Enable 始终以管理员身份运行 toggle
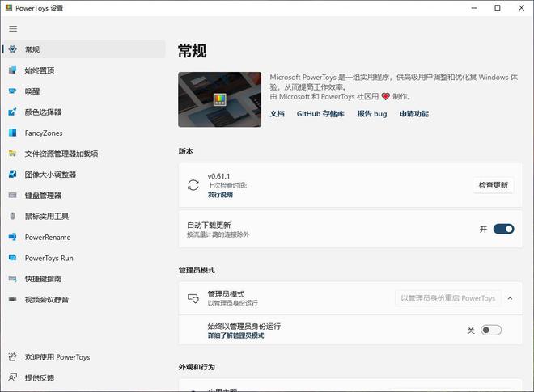The image size is (534, 392). pos(491,330)
